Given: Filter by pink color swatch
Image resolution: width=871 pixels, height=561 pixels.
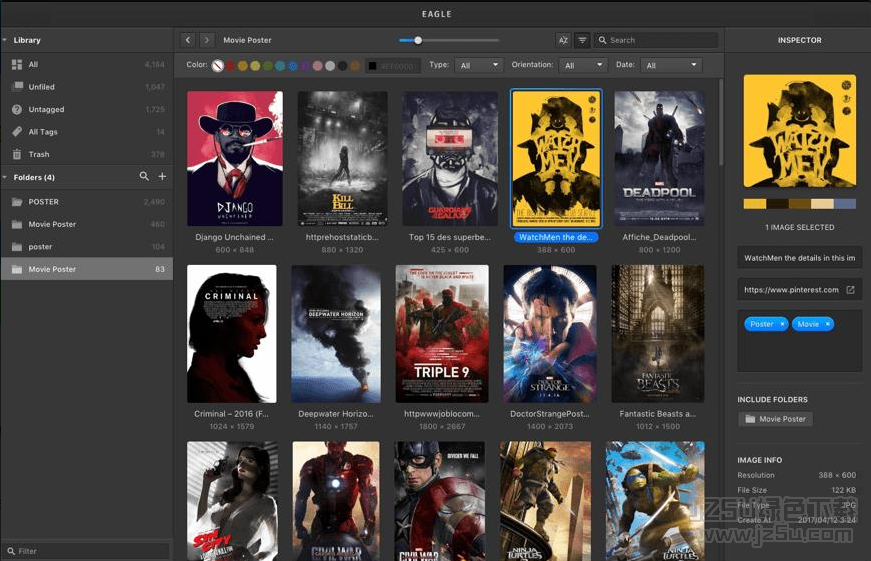Looking at the screenshot, I should [x=318, y=66].
